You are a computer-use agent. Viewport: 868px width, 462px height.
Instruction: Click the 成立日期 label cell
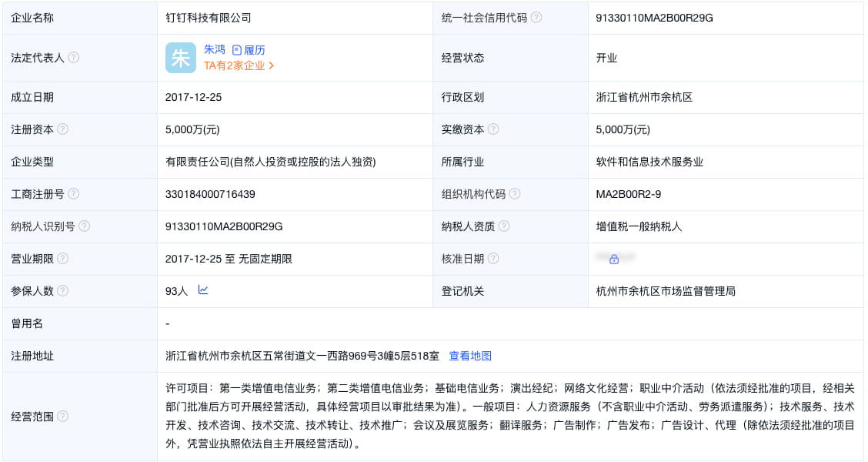click(x=80, y=98)
